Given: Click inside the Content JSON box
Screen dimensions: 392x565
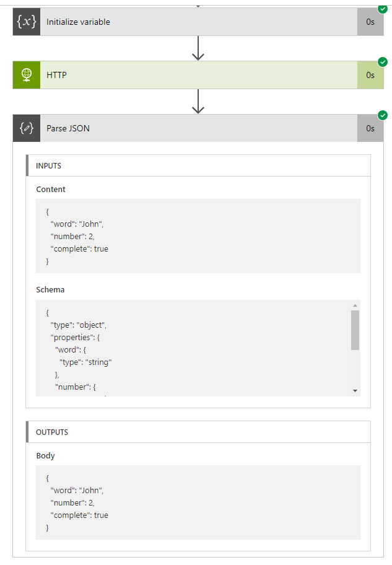Looking at the screenshot, I should [198, 235].
